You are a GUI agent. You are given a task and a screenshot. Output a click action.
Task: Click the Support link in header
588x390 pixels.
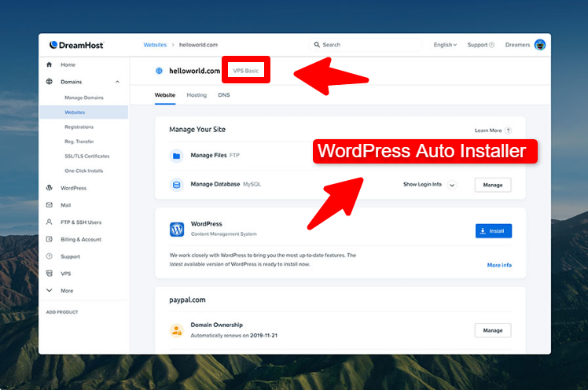477,45
